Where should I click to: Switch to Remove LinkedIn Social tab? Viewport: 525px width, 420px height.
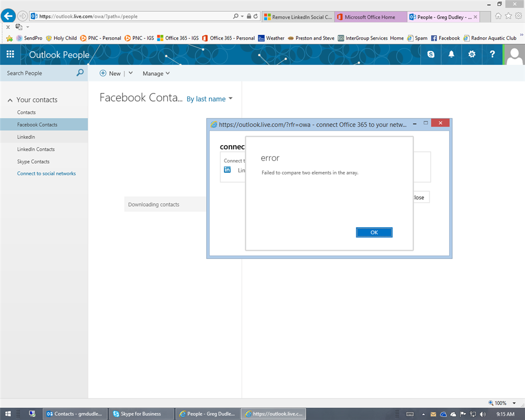pos(298,17)
